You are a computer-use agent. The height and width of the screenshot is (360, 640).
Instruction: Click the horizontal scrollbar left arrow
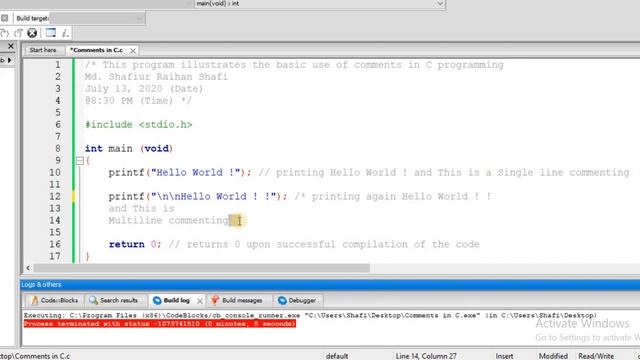tap(28, 268)
